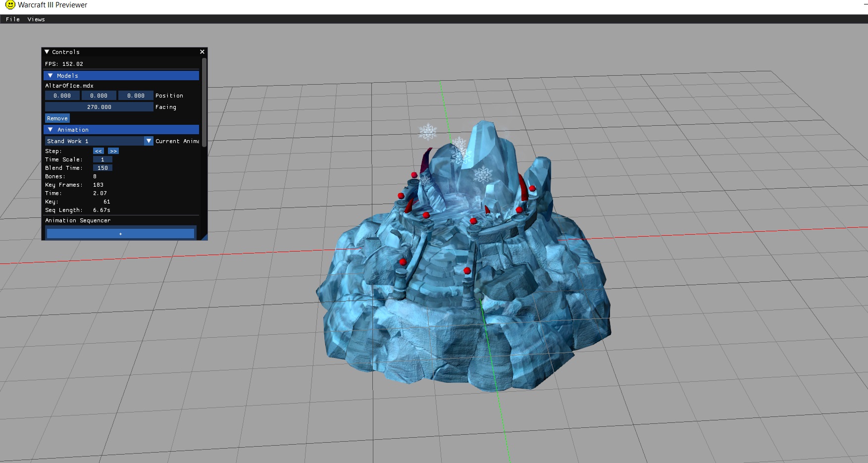Screen dimensions: 868x463
Task: Close the Controls panel
Action: (x=202, y=52)
